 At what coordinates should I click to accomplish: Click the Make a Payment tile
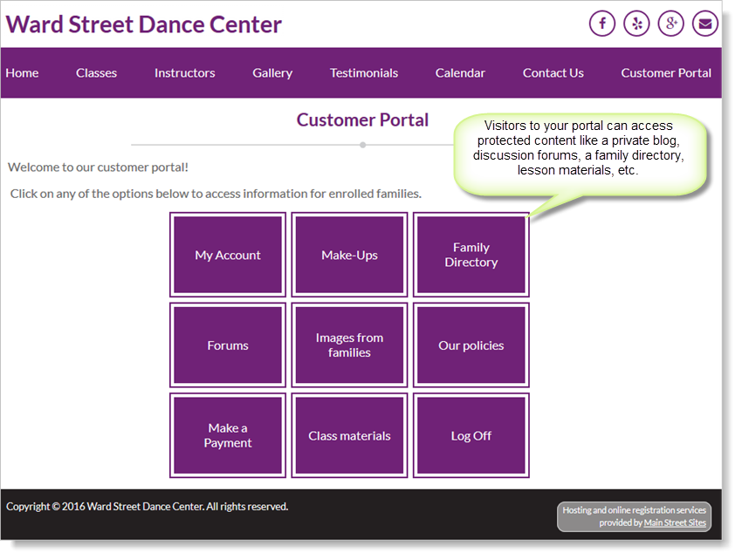click(x=228, y=436)
